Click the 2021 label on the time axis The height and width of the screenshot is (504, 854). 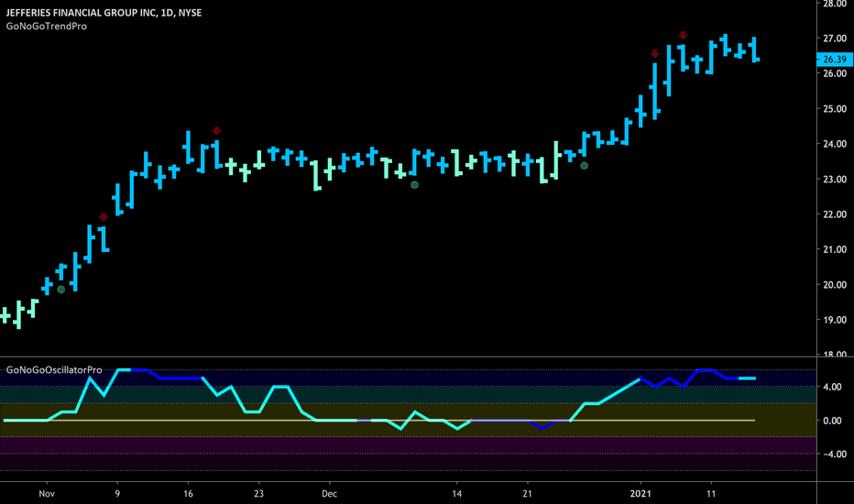click(x=640, y=494)
